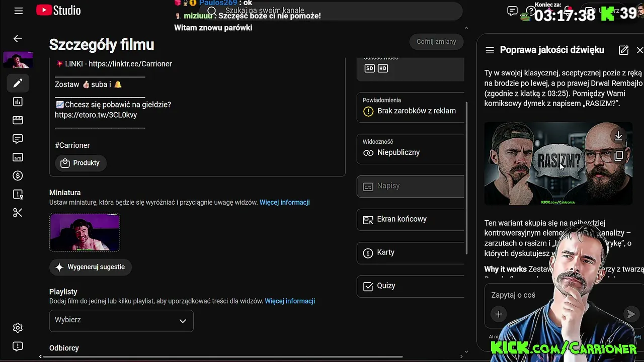Open the Karty cards option
The image size is (644, 362).
tap(411, 252)
